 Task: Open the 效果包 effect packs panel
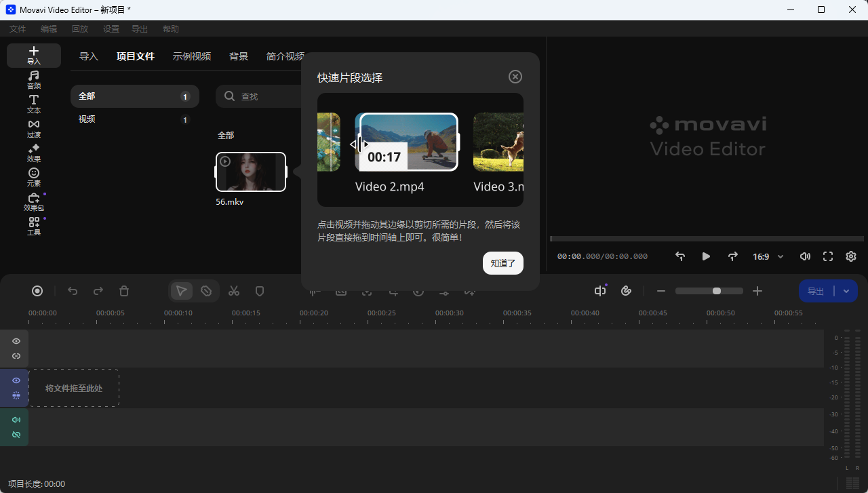(x=34, y=202)
